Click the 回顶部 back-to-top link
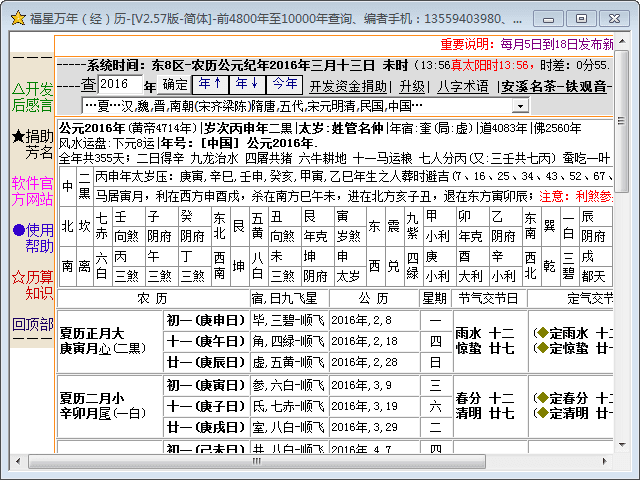 [32, 324]
